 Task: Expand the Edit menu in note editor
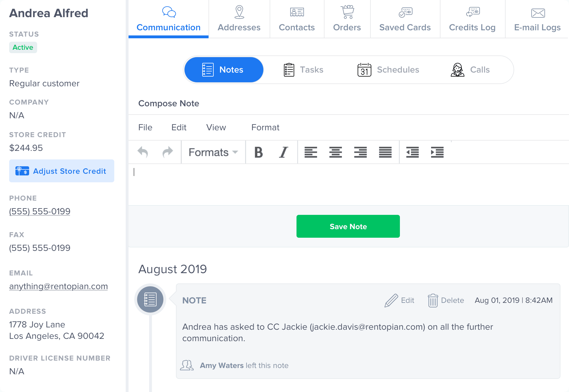pos(179,127)
